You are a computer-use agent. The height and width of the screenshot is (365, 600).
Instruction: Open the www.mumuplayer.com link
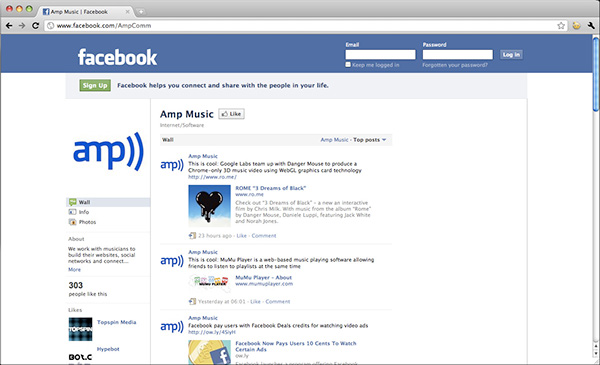pyautogui.click(x=264, y=284)
